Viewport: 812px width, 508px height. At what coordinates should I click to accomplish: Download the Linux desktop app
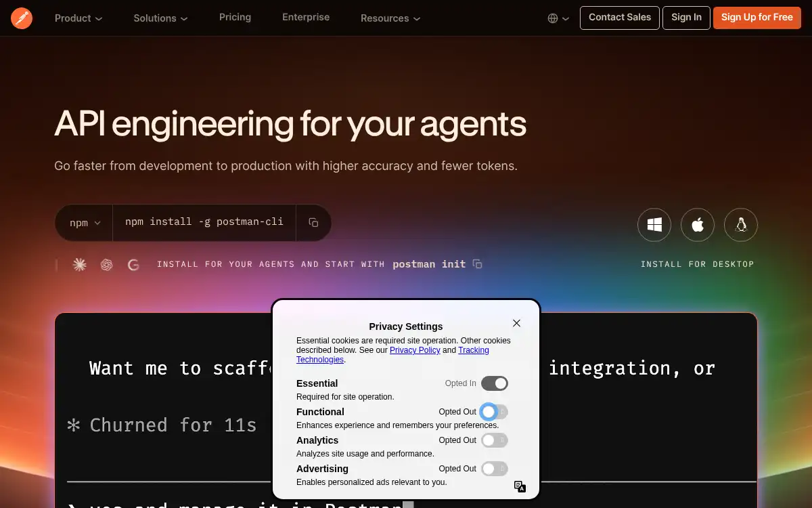[x=741, y=225]
